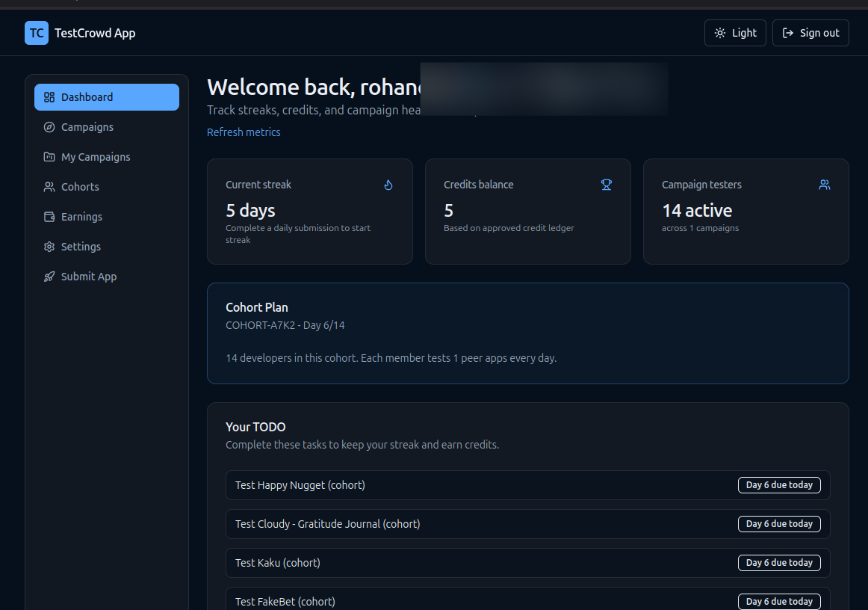The height and width of the screenshot is (610, 868).
Task: Click the TC logo in the header
Action: pos(36,33)
